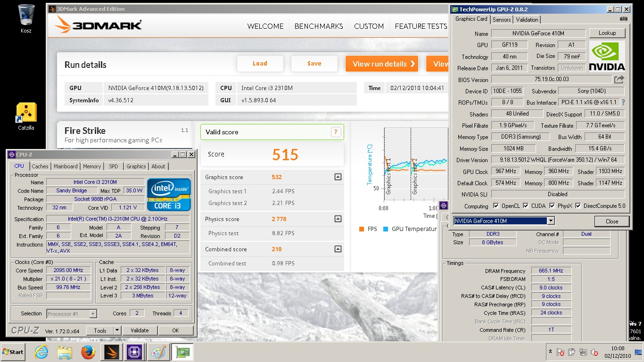Open the Processor #1 selection dropdown
The height and width of the screenshot is (362, 644).
[x=93, y=313]
